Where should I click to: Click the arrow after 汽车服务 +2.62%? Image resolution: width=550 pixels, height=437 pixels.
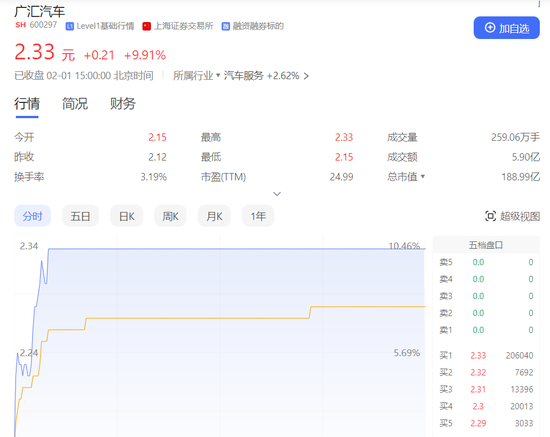pos(306,76)
